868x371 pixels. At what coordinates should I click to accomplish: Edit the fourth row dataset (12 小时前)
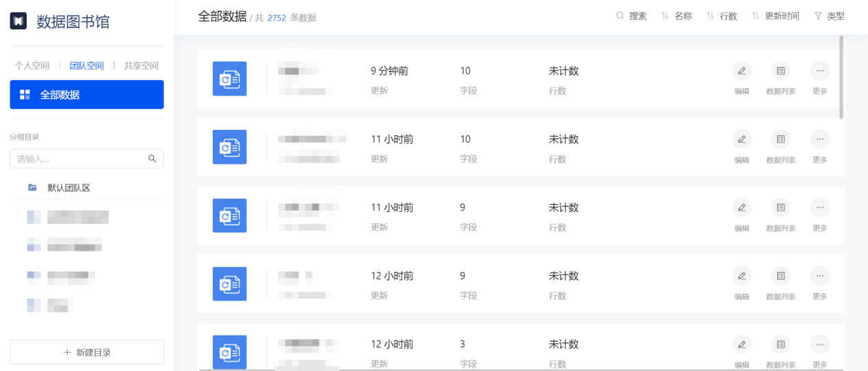pyautogui.click(x=741, y=276)
